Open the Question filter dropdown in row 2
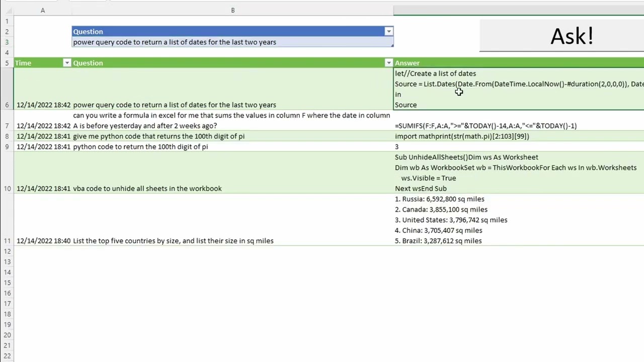Viewport: 644px width, 362px height. (388, 31)
